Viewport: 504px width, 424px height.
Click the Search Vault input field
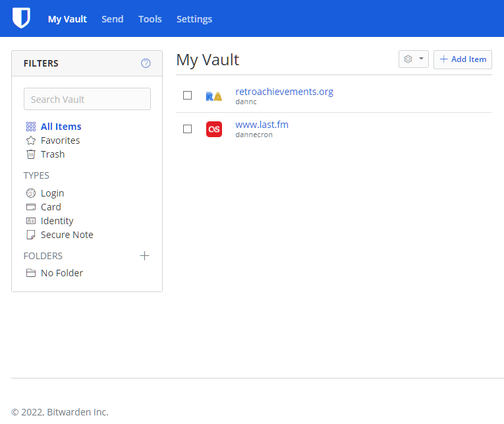click(x=87, y=100)
